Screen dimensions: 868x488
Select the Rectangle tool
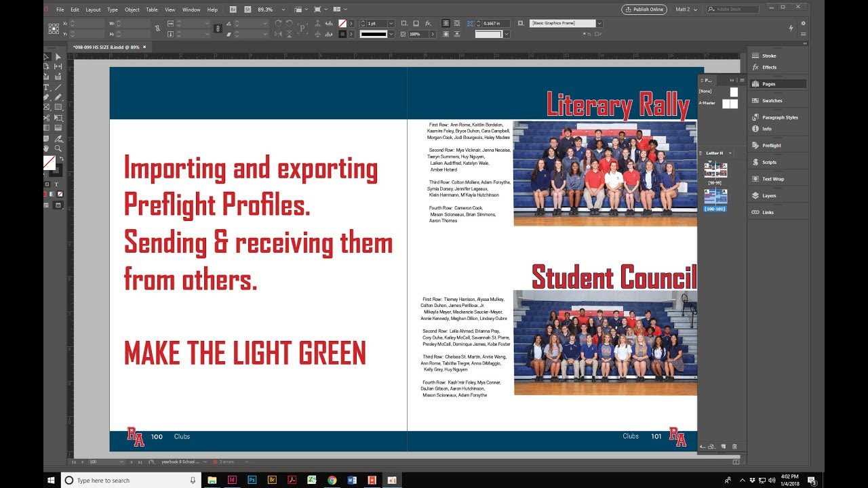tap(58, 107)
